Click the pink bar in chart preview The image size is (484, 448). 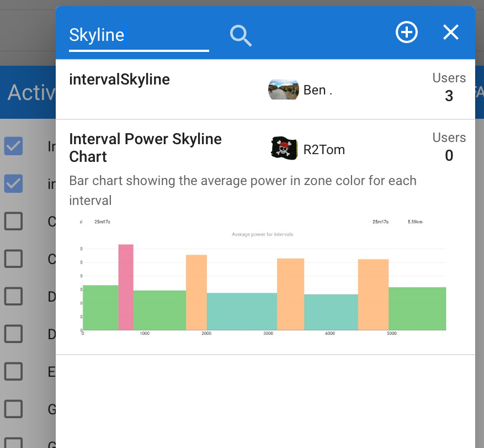click(126, 286)
